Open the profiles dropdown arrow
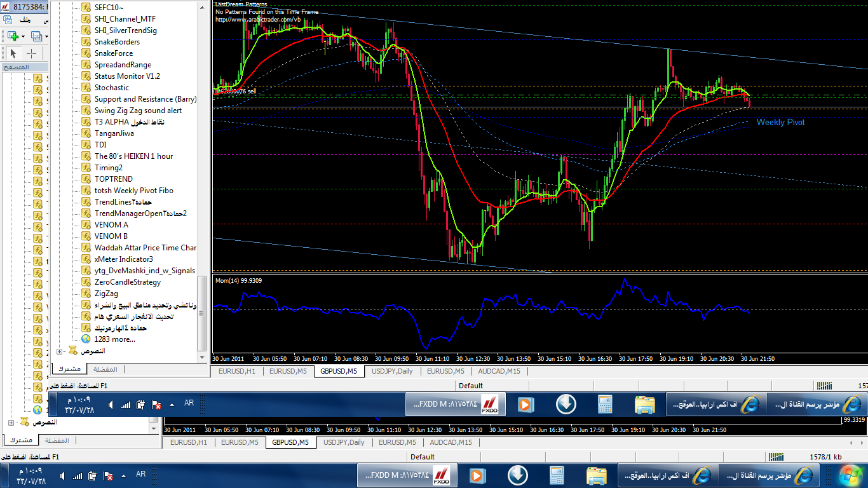This screenshot has height=488, width=868. coord(46,36)
